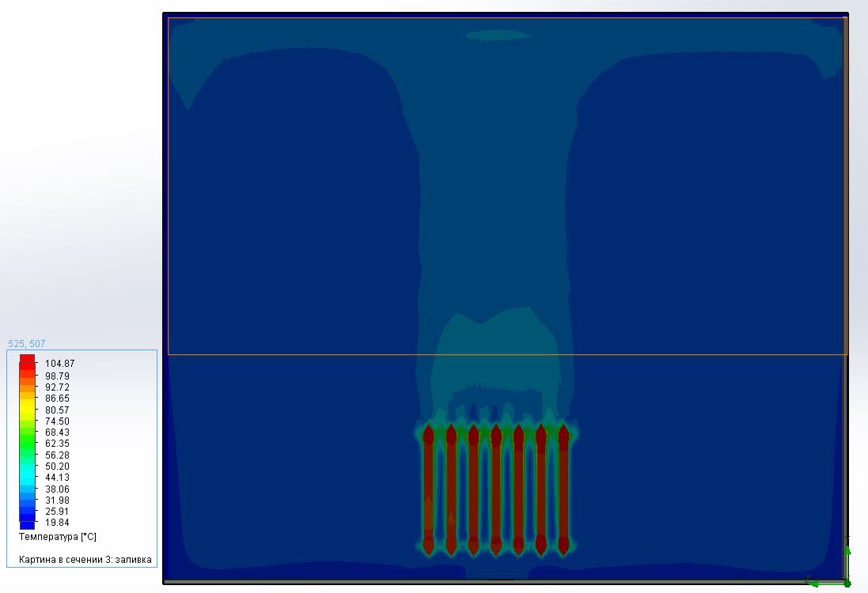868x593 pixels.
Task: Click the dark blue bottom legend swatch
Action: [27, 524]
